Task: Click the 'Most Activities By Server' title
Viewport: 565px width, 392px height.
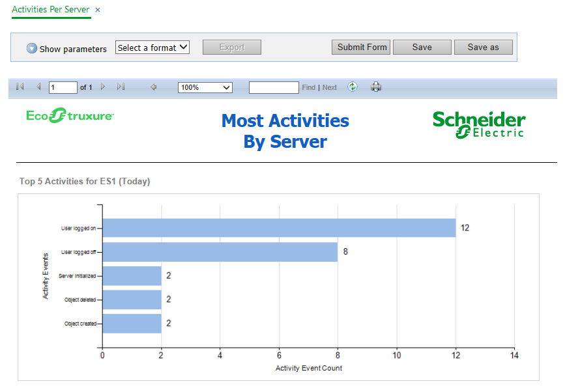Action: coord(285,131)
